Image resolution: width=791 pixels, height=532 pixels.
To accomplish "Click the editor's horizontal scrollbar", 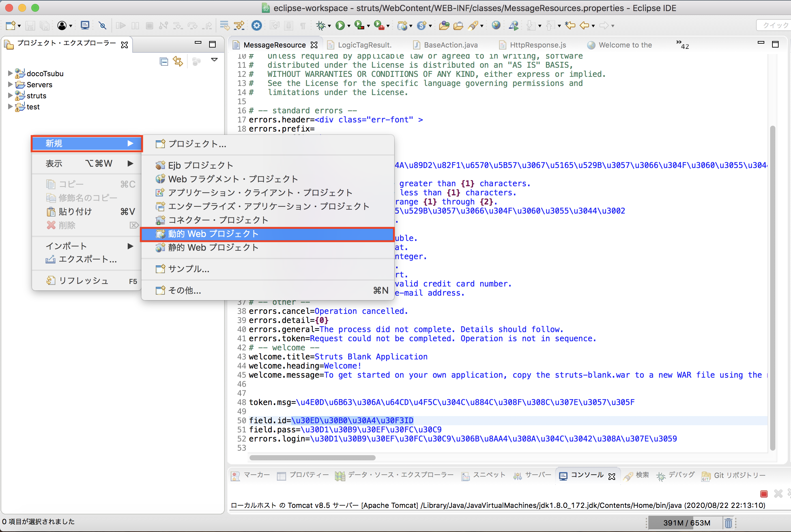I will (x=312, y=457).
